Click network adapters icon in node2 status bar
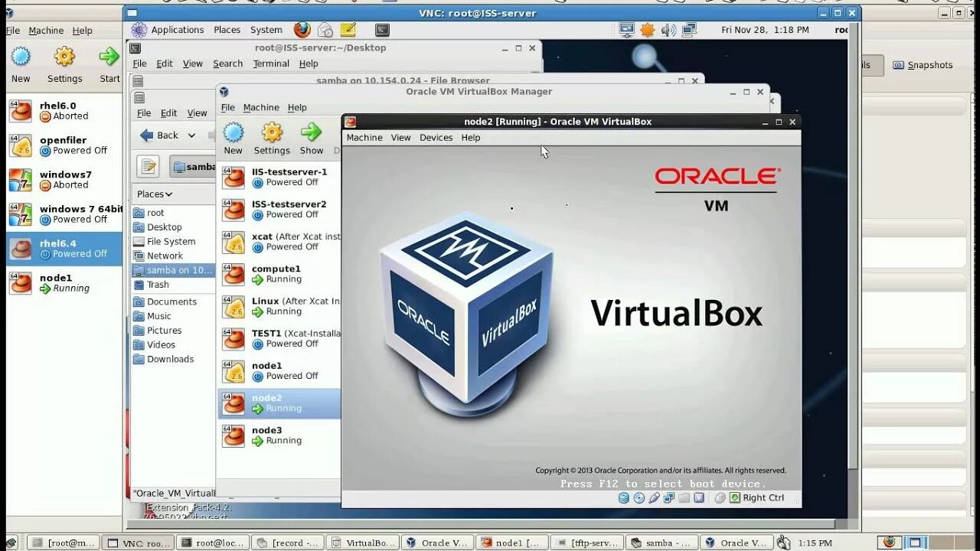 click(x=668, y=497)
